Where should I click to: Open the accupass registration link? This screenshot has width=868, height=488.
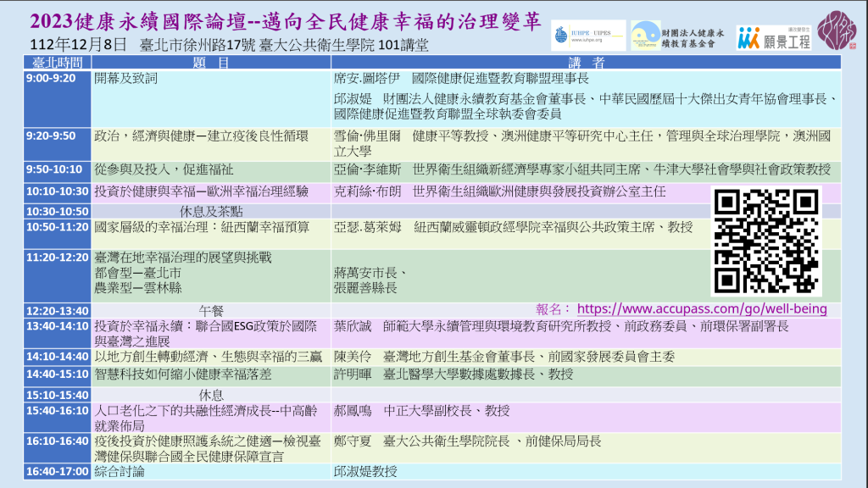click(x=702, y=308)
